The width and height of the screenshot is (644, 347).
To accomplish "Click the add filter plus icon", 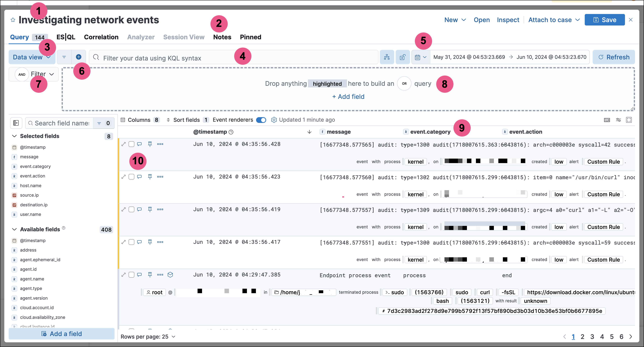I will click(79, 57).
